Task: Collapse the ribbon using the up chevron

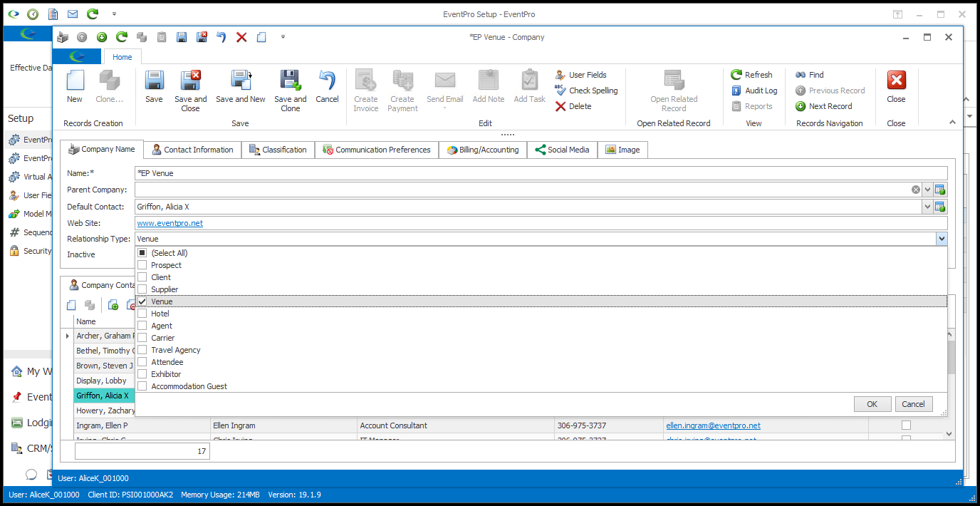Action: pyautogui.click(x=952, y=123)
